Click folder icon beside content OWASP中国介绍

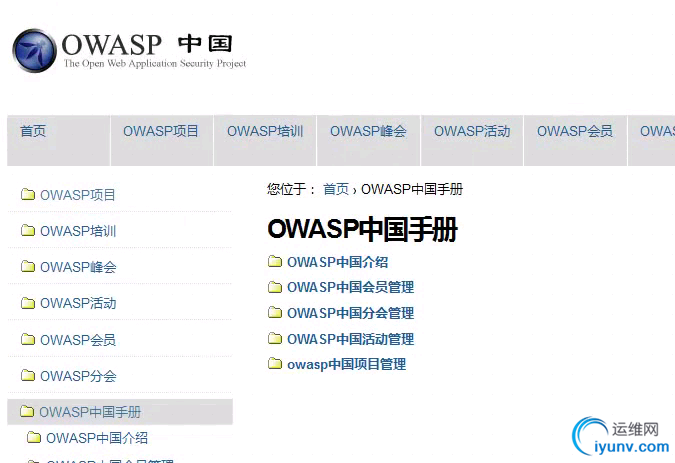point(275,261)
